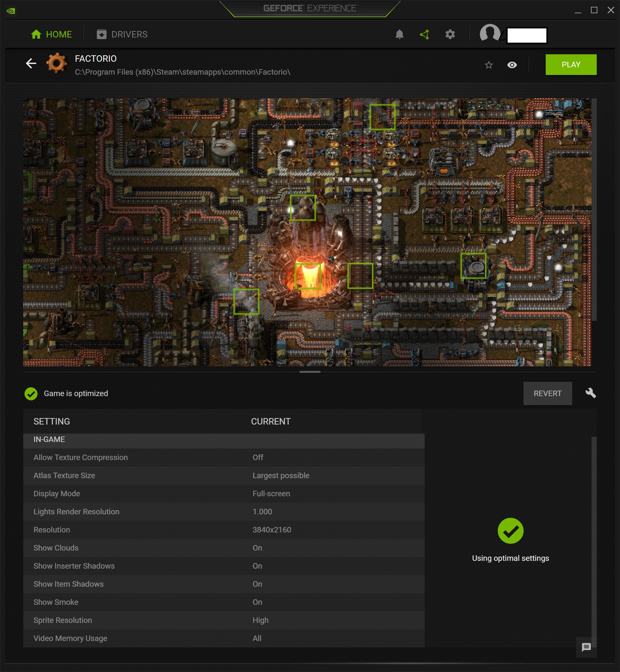Go back with the arrow icon
The width and height of the screenshot is (620, 672).
[31, 63]
